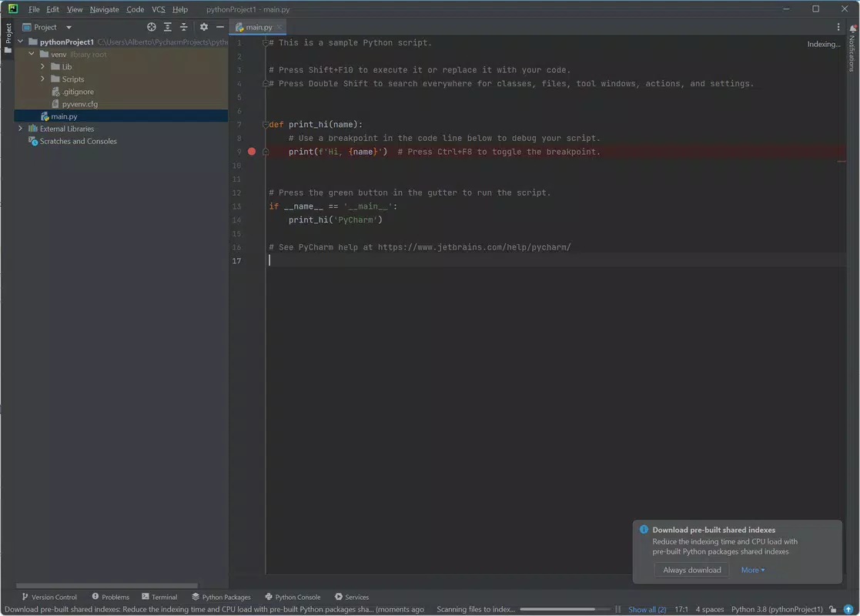Image resolution: width=860 pixels, height=616 pixels.
Task: Click the 4 spaces indent setting
Action: [x=710, y=609]
